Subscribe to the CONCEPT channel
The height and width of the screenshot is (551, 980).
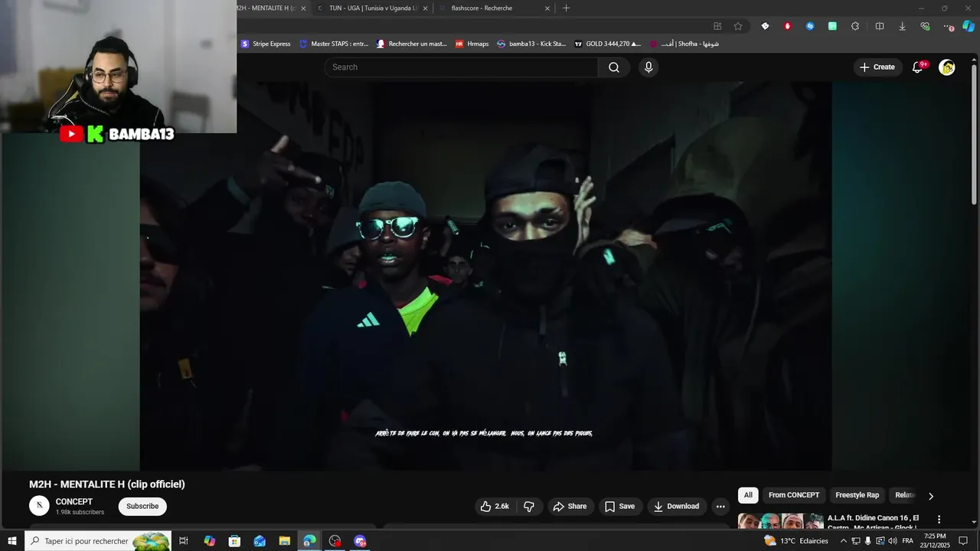pyautogui.click(x=142, y=506)
